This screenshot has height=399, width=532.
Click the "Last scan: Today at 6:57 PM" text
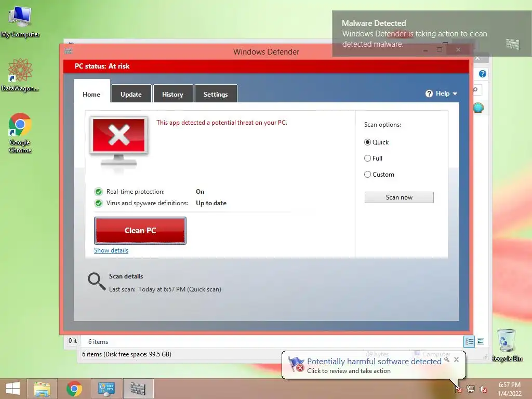coord(165,289)
